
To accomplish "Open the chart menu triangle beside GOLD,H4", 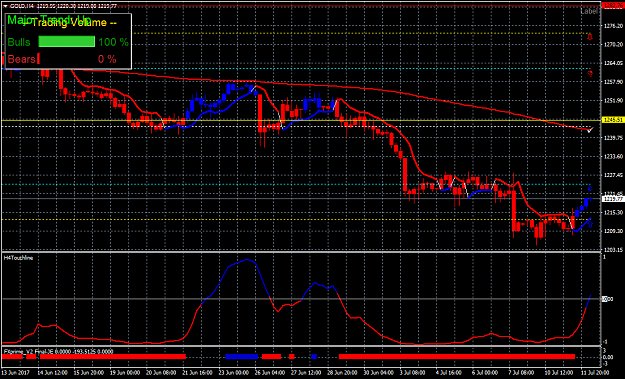I will coord(5,6).
